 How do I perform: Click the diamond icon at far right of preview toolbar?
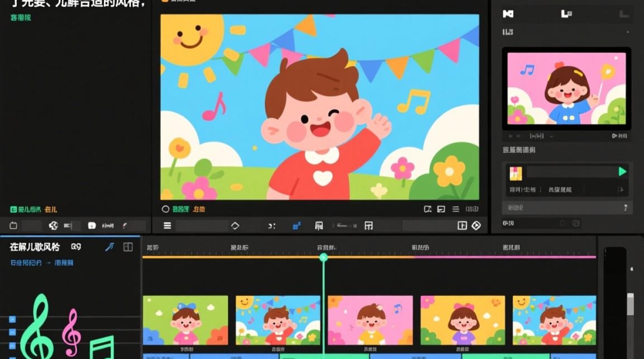476,225
